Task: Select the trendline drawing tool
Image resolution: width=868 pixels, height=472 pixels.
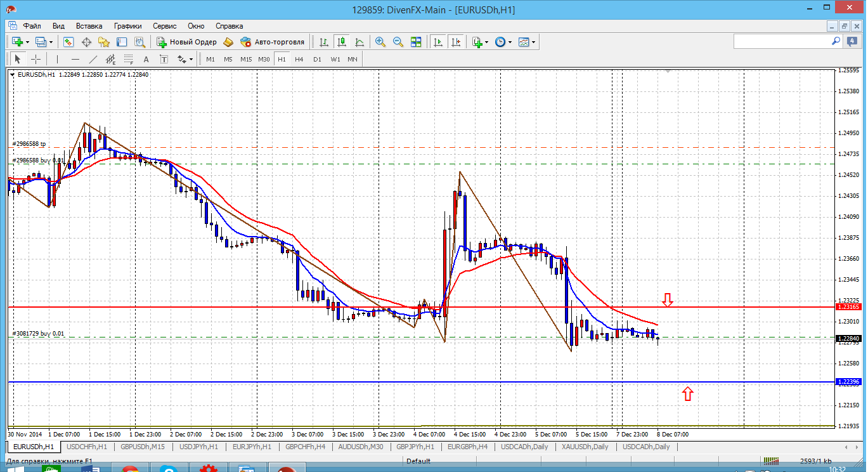Action: 93,59
